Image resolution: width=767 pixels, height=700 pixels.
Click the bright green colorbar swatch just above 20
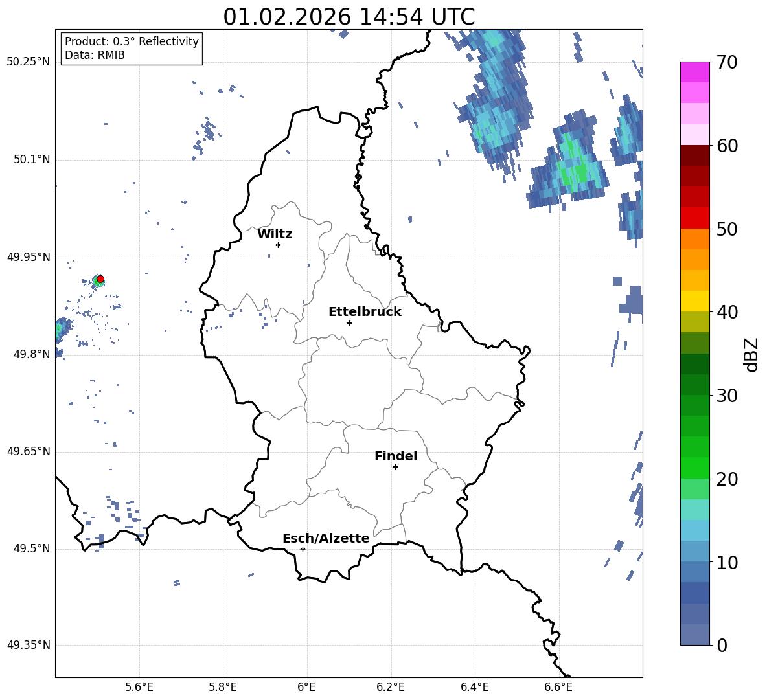pos(694,468)
